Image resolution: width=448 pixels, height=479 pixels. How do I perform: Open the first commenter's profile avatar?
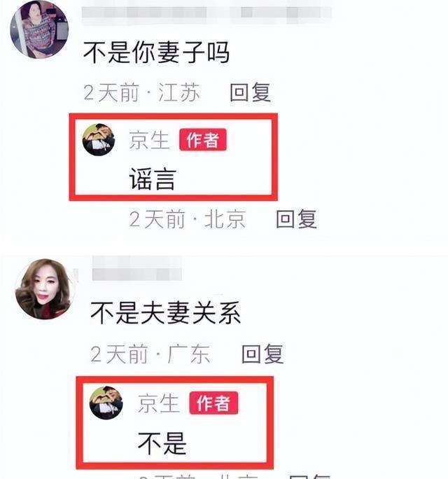(39, 29)
